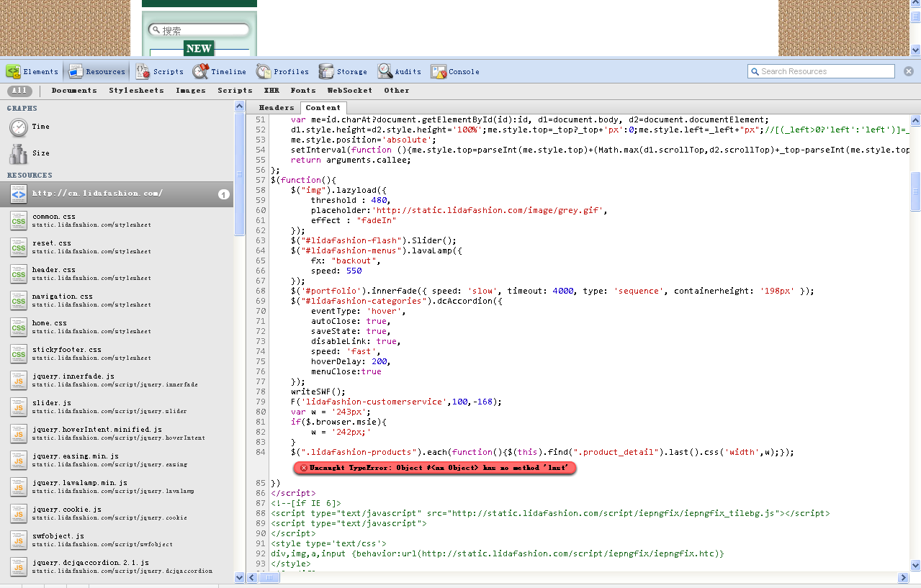Open the Timeline panel
The height and width of the screenshot is (588, 921).
pyautogui.click(x=220, y=71)
